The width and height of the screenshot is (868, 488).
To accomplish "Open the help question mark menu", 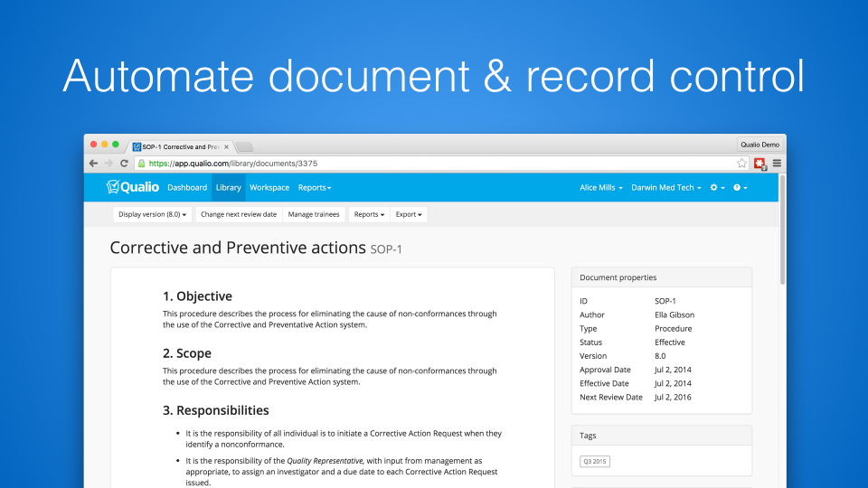I will 741,188.
